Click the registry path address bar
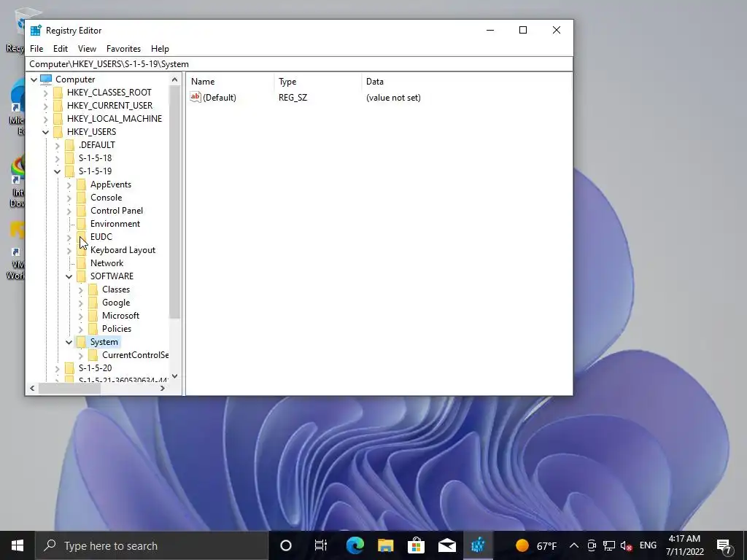747x560 pixels. [299, 64]
